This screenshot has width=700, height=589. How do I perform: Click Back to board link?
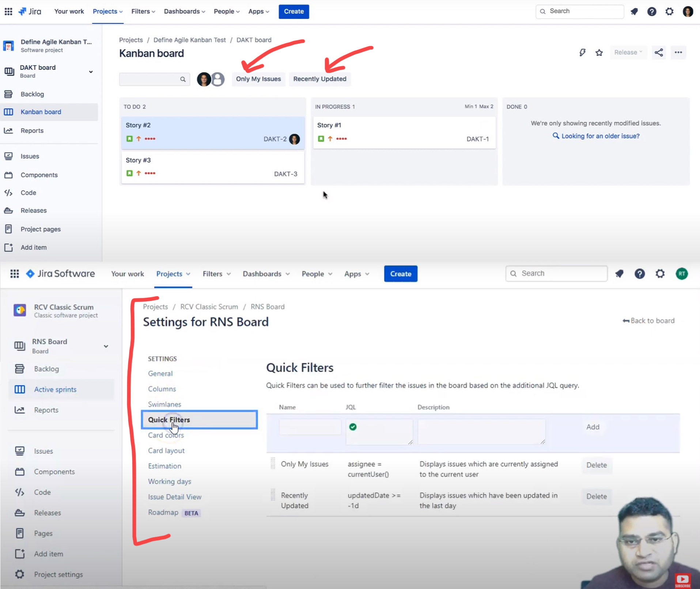coord(649,321)
